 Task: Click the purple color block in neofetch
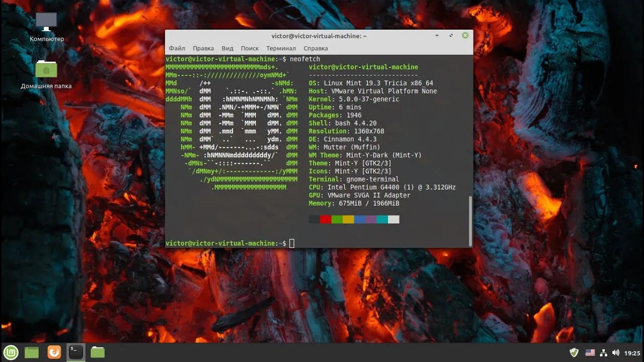tap(371, 220)
